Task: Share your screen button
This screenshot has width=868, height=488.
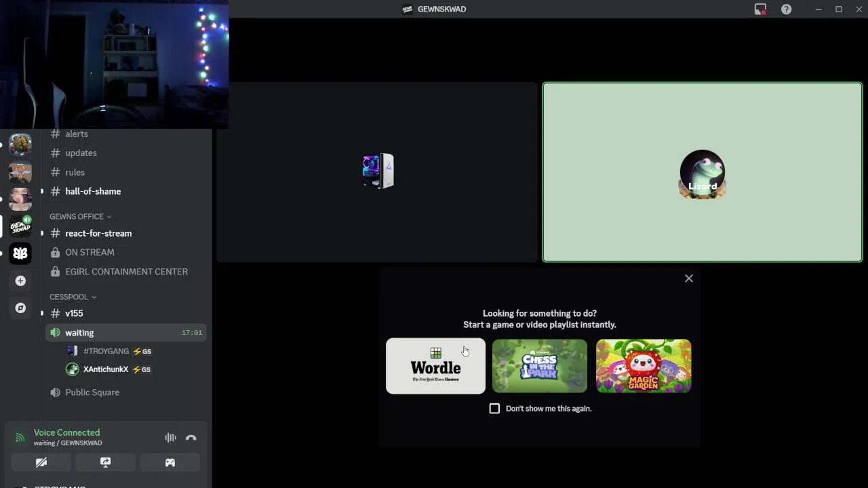Action: click(106, 462)
